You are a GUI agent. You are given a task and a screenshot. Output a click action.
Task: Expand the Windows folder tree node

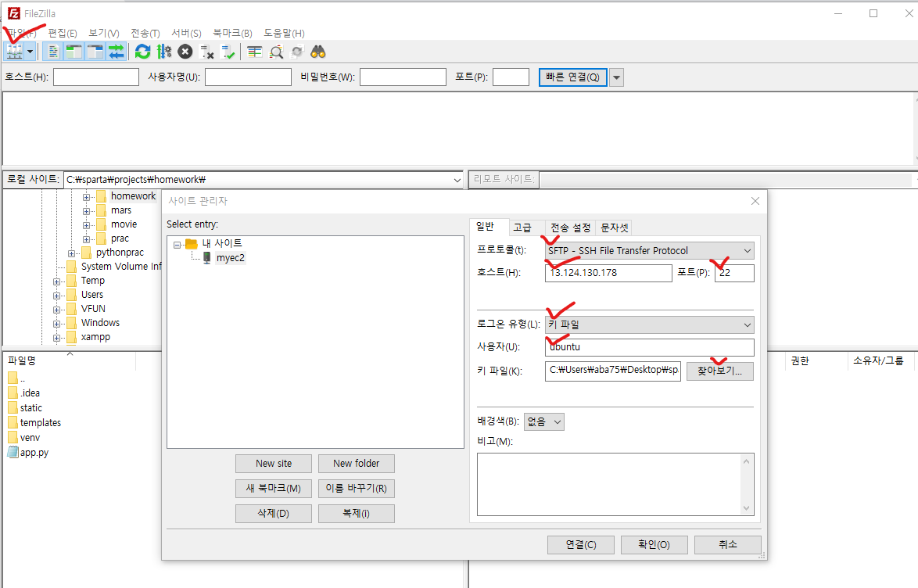[56, 323]
